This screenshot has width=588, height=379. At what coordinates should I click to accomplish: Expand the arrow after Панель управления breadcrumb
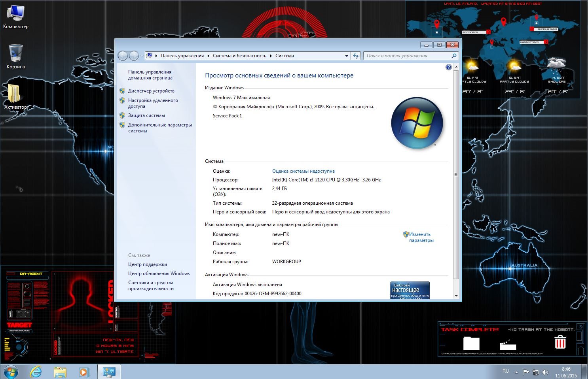209,56
